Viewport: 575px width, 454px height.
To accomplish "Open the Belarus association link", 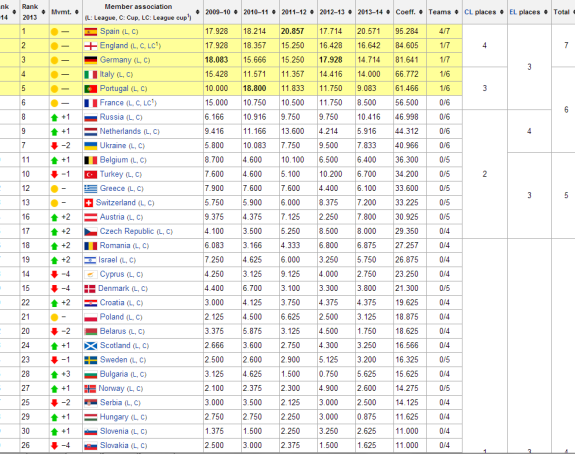I will pyautogui.click(x=113, y=331).
